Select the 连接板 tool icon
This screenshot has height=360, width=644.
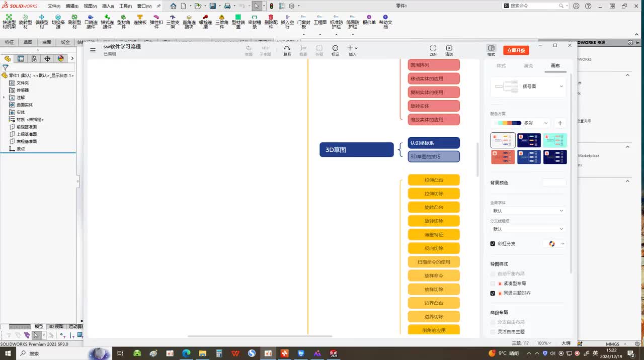tap(140, 20)
